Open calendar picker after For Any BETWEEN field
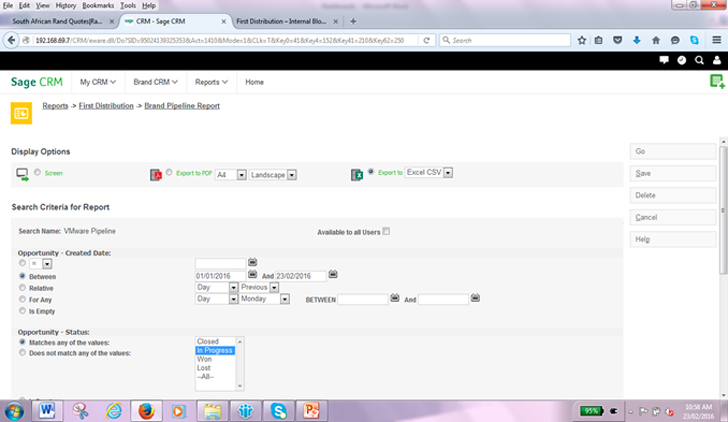The image size is (728, 422). click(395, 298)
